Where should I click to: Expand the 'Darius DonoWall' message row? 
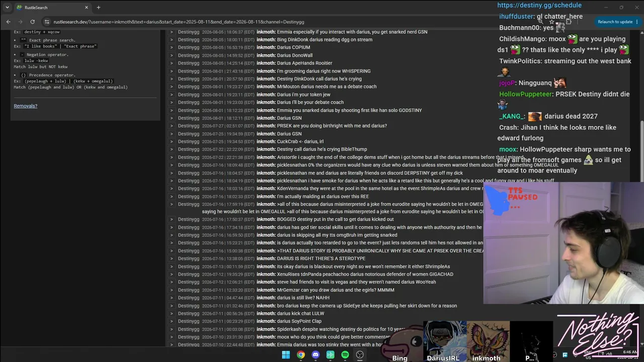coord(171,55)
